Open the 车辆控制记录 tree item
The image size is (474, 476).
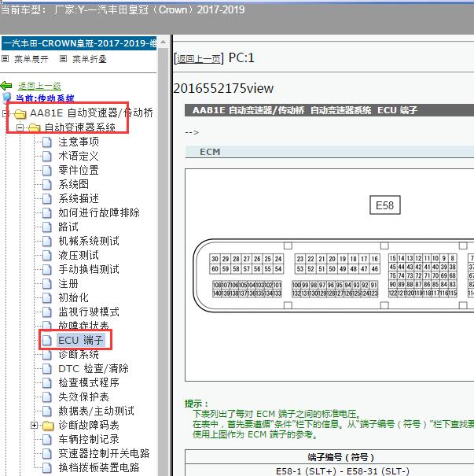tap(89, 439)
